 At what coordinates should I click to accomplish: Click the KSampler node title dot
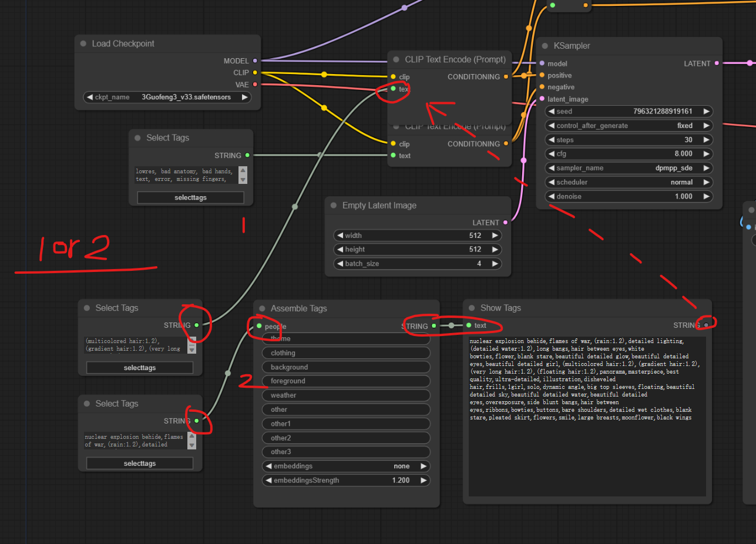(546, 46)
